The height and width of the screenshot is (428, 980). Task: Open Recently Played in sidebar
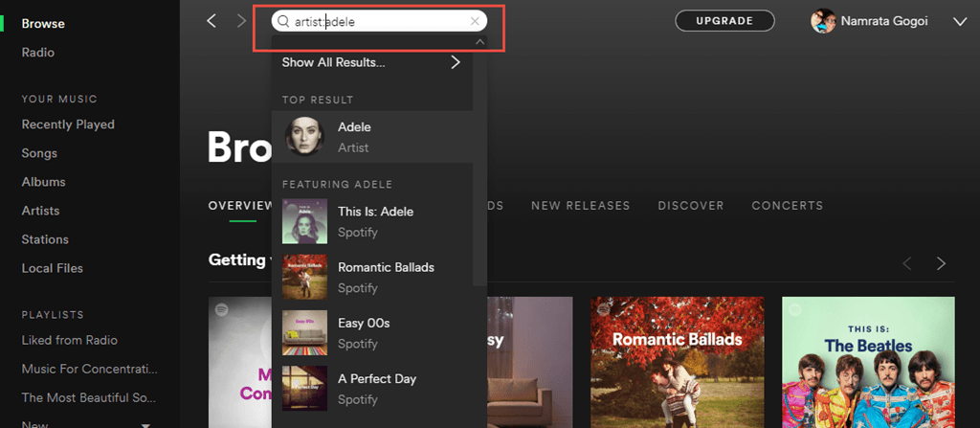click(x=68, y=124)
